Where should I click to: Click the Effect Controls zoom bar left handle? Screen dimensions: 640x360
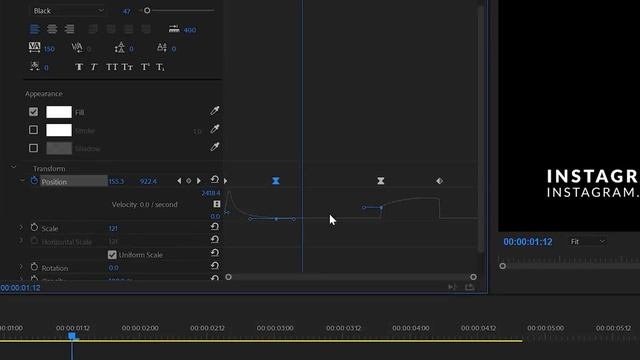tap(229, 277)
